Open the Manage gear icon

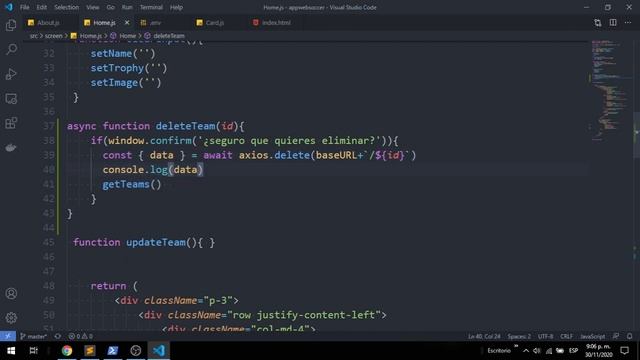[x=11, y=318]
